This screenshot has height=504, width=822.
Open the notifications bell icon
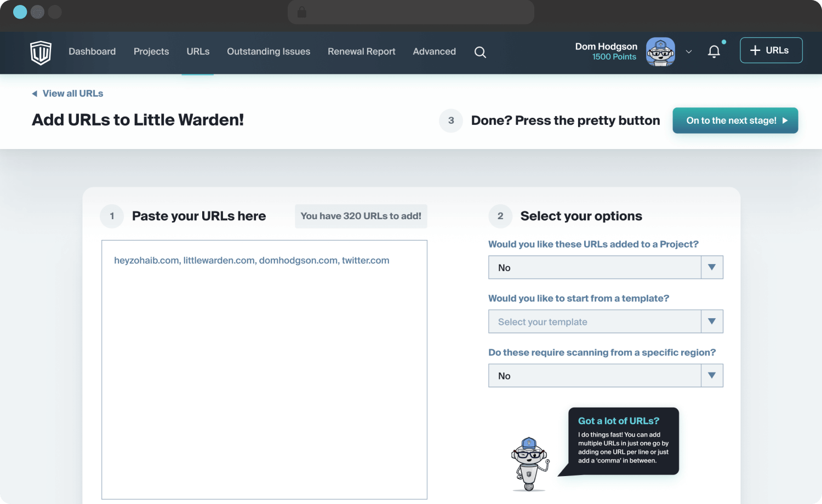(x=714, y=51)
